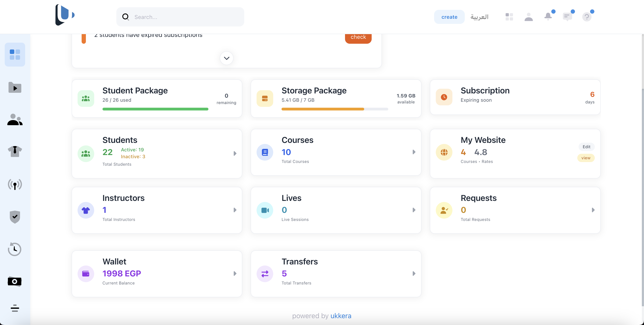This screenshot has height=325, width=644.
Task: Click view on My Website card
Action: (586, 158)
